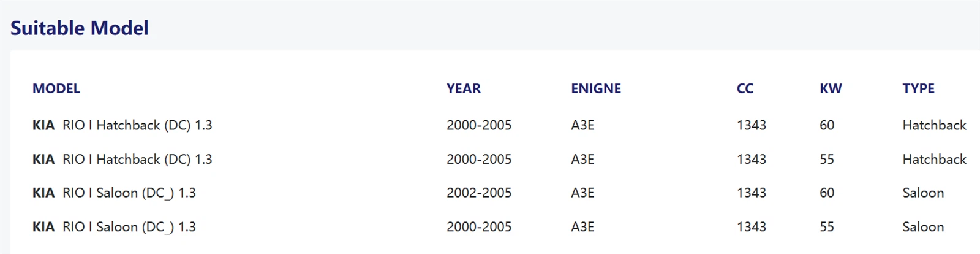Click the CC column header
Screen dimensions: 980x254
coord(745,88)
